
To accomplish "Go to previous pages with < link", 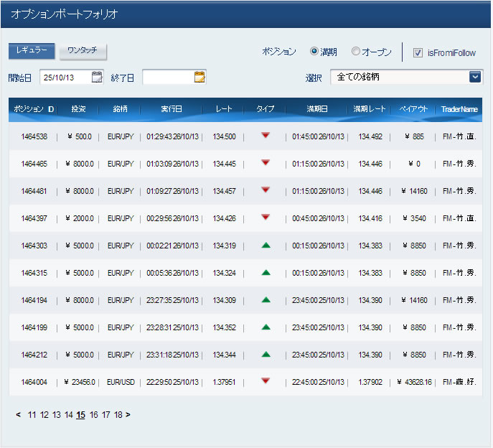I will [18, 415].
